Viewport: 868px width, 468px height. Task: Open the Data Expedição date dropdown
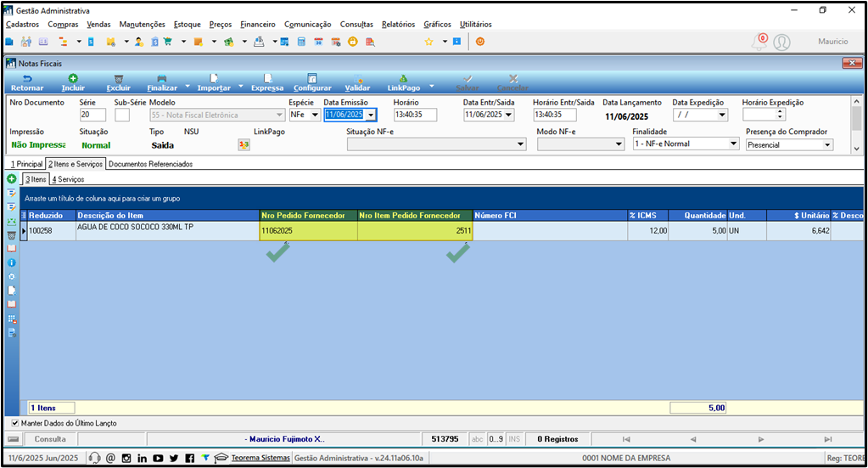722,115
